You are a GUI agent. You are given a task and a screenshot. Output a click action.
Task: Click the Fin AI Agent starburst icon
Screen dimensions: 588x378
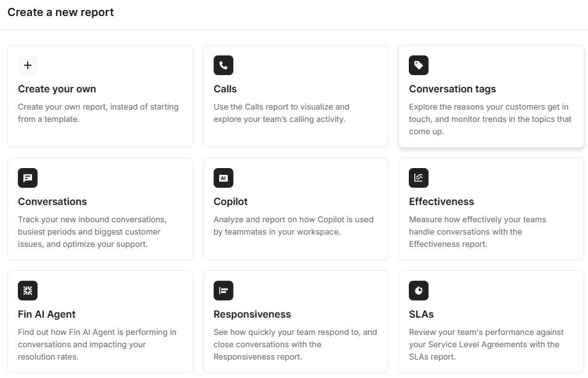(28, 291)
